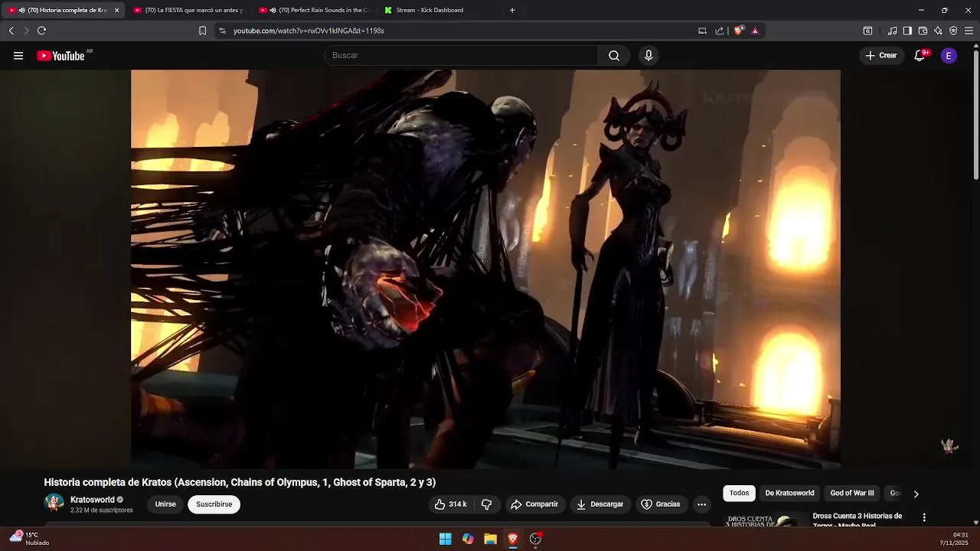Image resolution: width=980 pixels, height=551 pixels.
Task: Open options for Dross Cuenta 3 Historias video
Action: click(x=924, y=517)
